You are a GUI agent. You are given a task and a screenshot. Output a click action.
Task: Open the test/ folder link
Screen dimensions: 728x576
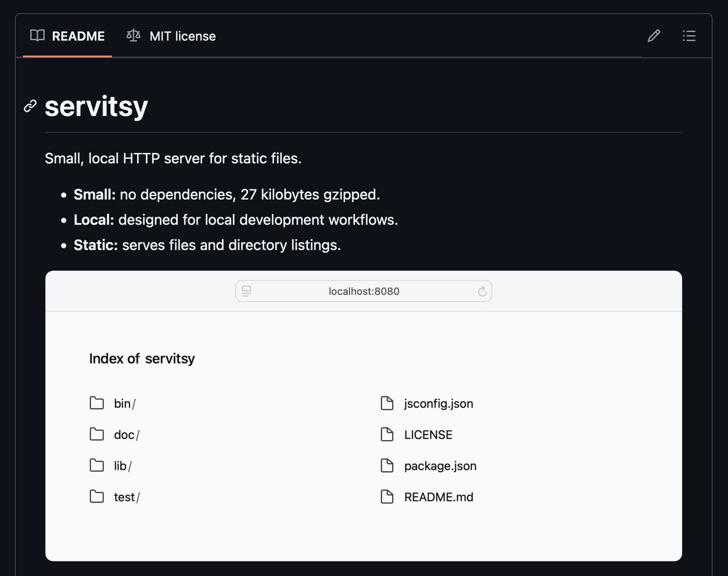pos(127,497)
